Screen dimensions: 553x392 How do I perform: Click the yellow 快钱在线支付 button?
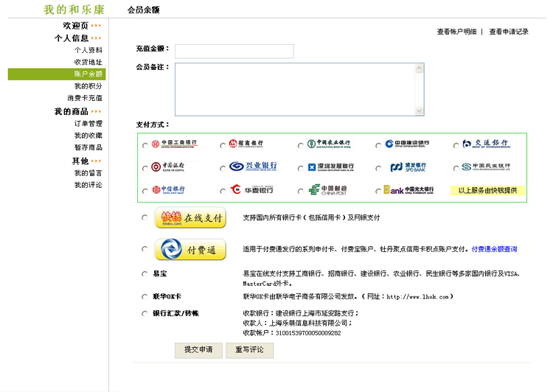[x=190, y=217]
